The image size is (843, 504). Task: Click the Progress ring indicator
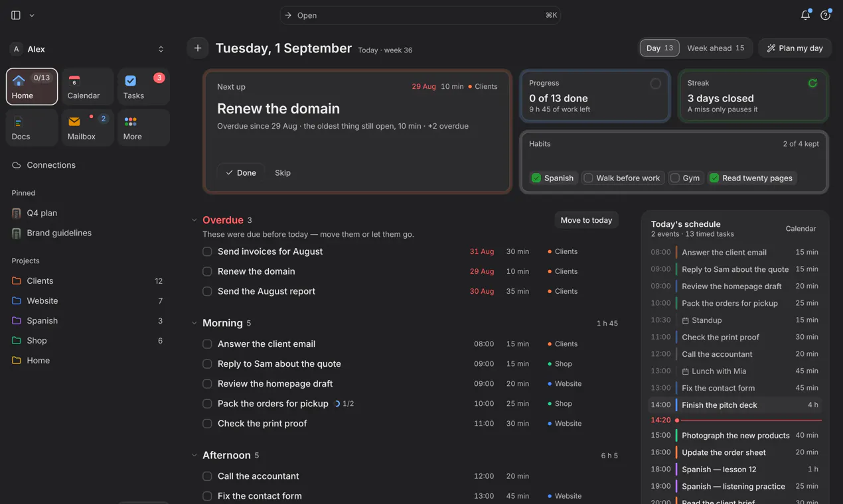pyautogui.click(x=655, y=84)
